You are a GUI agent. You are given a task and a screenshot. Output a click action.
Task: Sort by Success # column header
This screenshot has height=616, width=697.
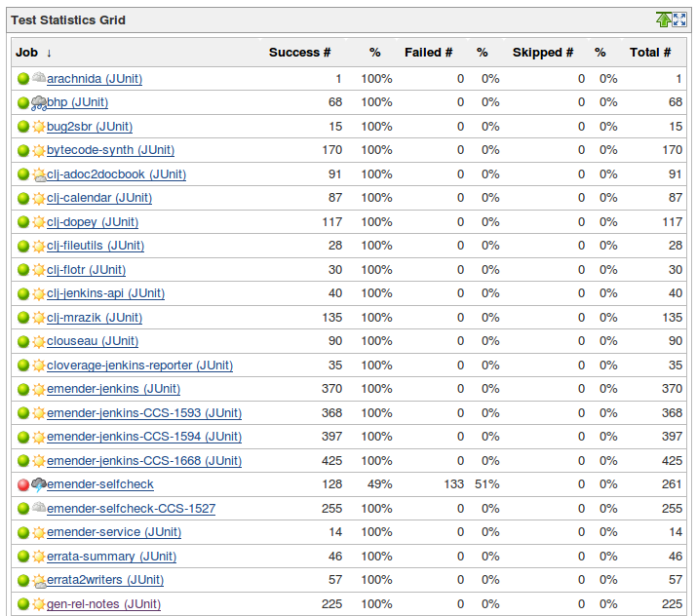(x=299, y=53)
